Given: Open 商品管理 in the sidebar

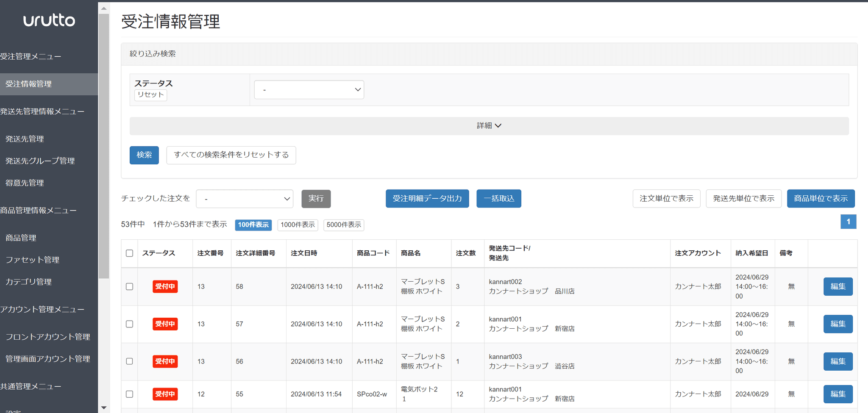Looking at the screenshot, I should (x=21, y=238).
